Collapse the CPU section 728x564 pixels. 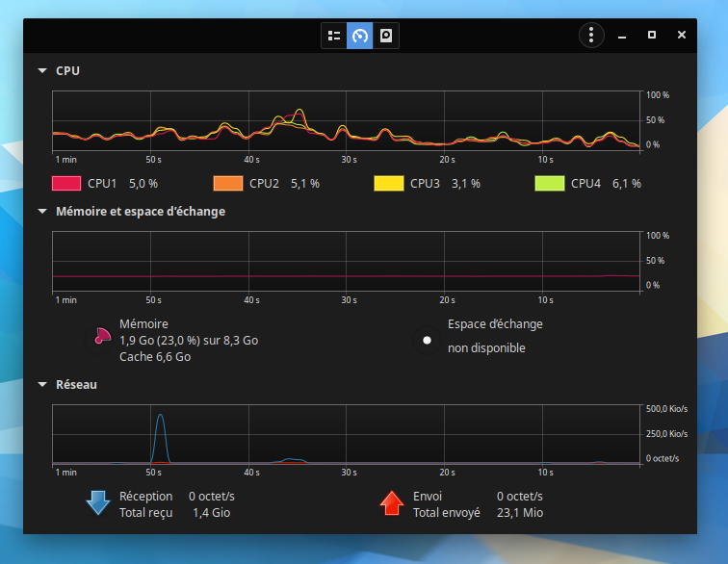click(x=42, y=71)
